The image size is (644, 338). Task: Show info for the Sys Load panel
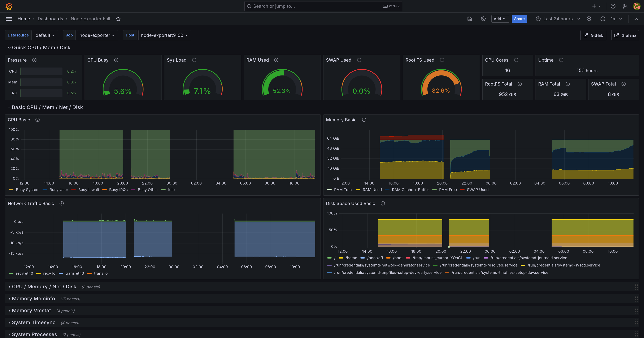point(194,60)
